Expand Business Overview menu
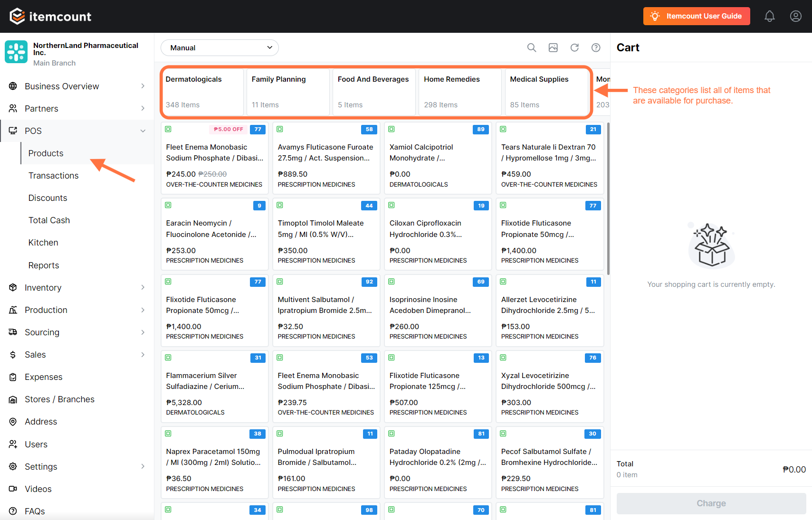 point(143,86)
